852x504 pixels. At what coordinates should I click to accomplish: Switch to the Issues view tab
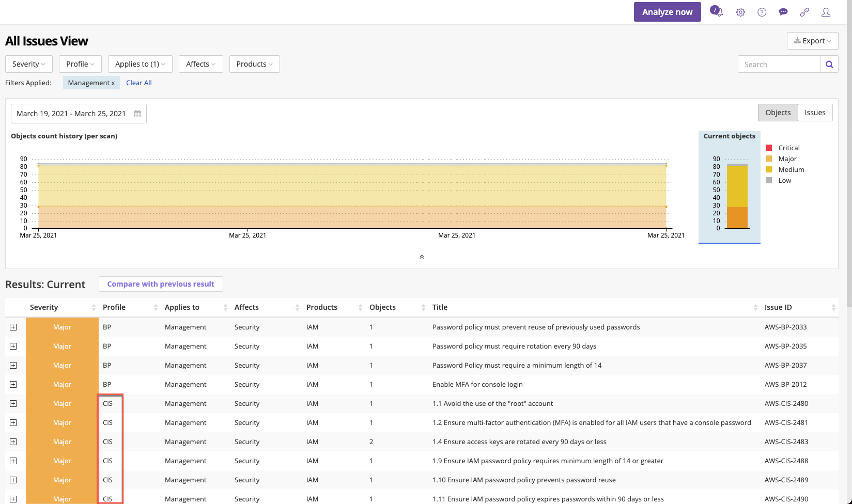click(x=815, y=113)
